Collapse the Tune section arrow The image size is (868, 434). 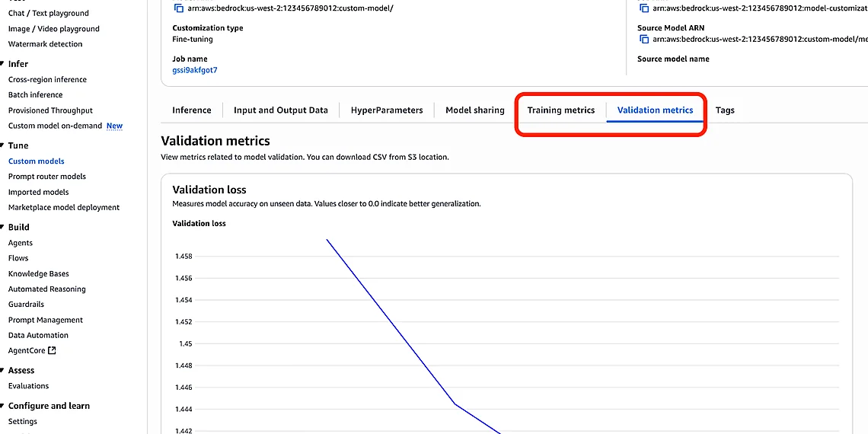3,145
